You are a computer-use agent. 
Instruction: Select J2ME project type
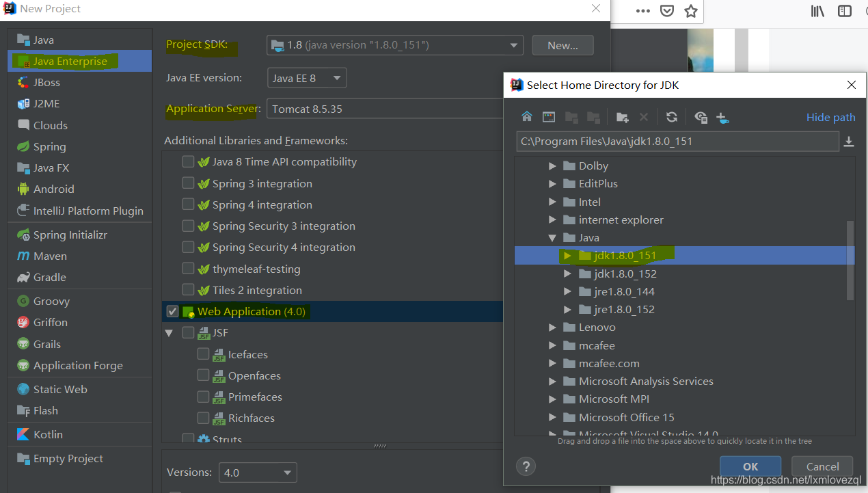80,103
